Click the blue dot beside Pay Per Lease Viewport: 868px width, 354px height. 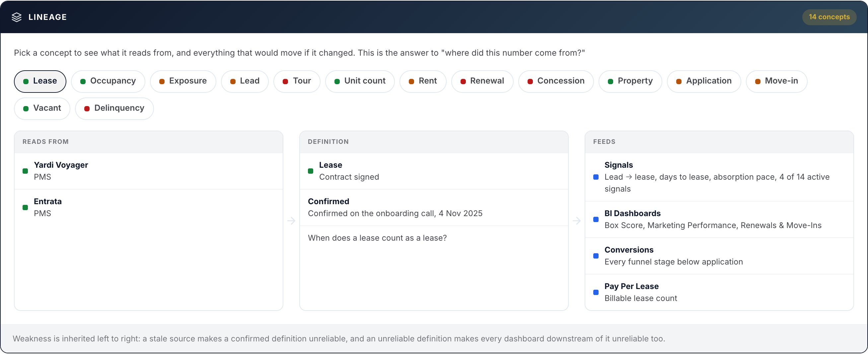coord(596,292)
